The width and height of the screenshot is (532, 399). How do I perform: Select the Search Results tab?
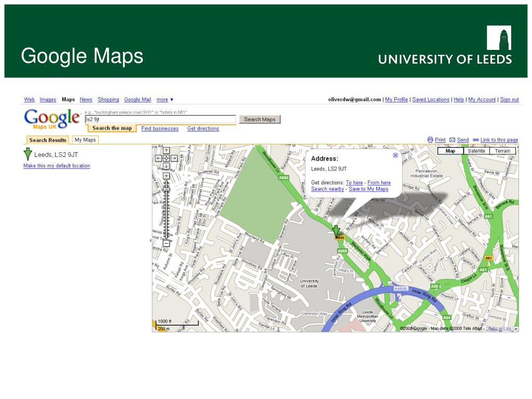pos(47,140)
